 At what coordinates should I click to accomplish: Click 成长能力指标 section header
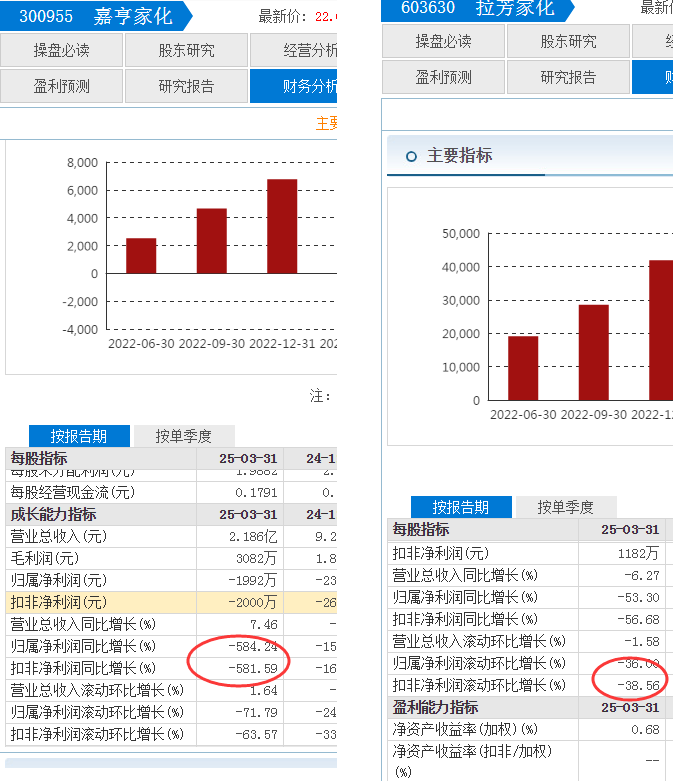point(53,515)
